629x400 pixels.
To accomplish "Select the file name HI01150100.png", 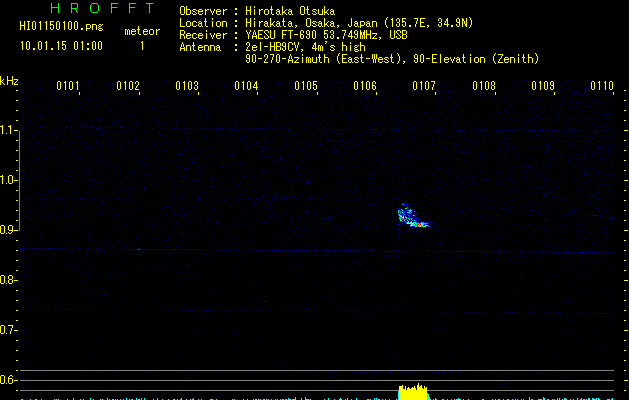I will 61,27.
